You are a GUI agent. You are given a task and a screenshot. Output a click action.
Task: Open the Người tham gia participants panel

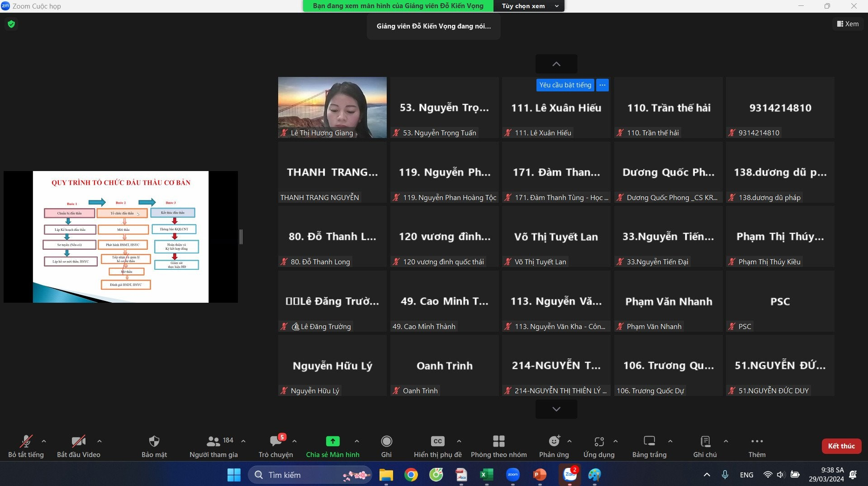tap(213, 442)
